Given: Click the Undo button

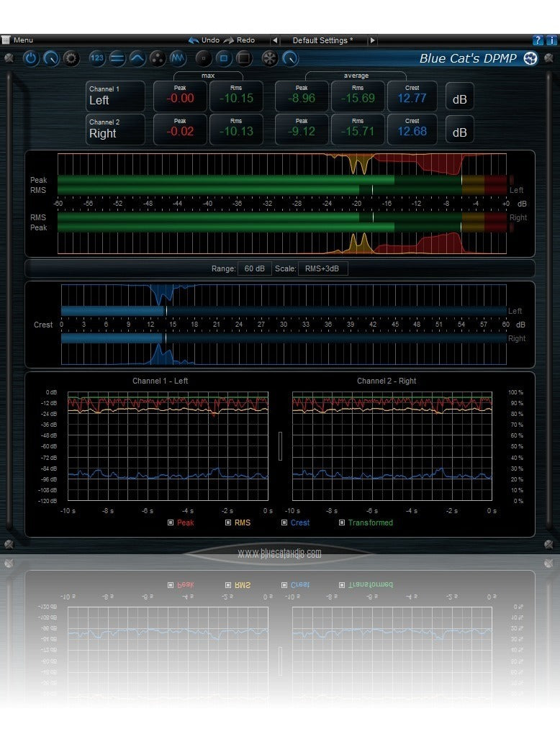Looking at the screenshot, I should coord(204,40).
